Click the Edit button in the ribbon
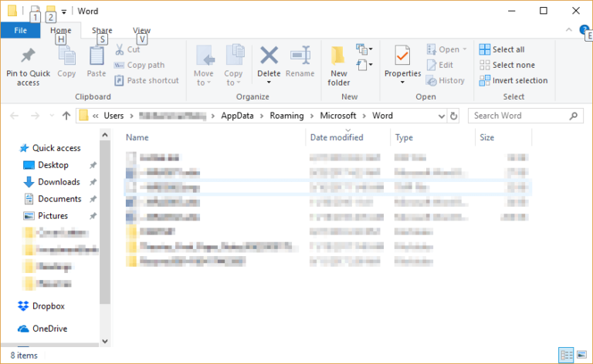Viewport: 593px width, 364px height. (440, 65)
